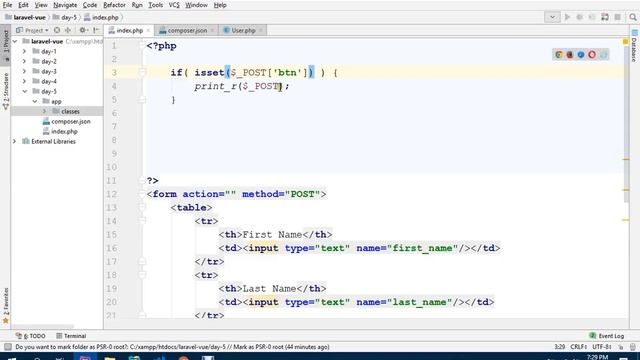Click UTF-8 encoding in status bar
This screenshot has width=640, height=360.
(602, 347)
